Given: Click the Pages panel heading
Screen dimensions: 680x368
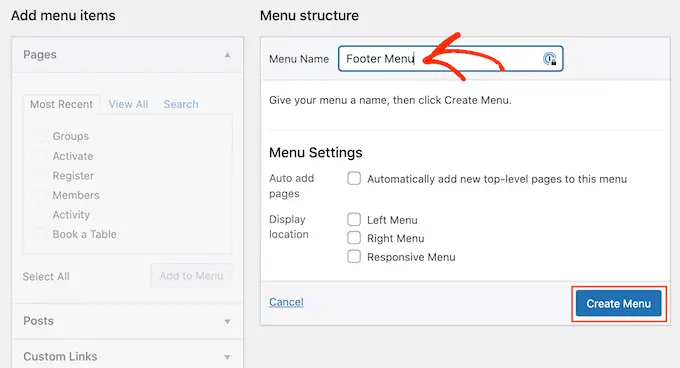Looking at the screenshot, I should point(40,55).
